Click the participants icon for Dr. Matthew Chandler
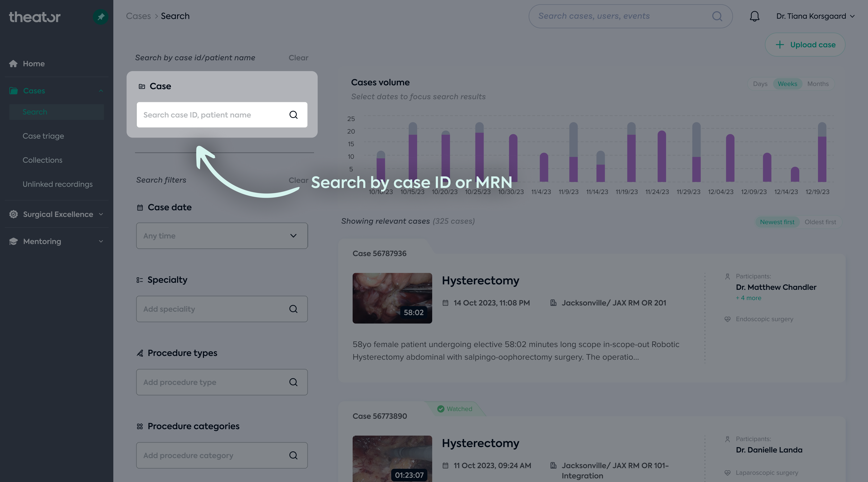This screenshot has width=868, height=482. pyautogui.click(x=727, y=277)
